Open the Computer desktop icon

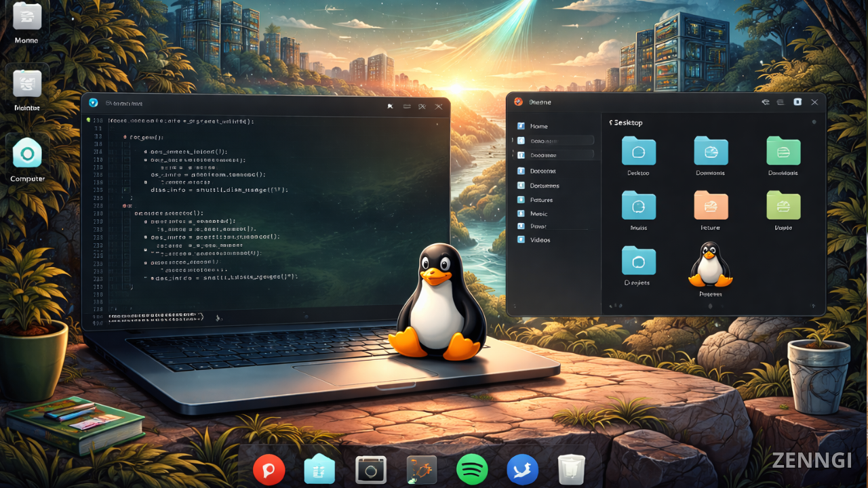pyautogui.click(x=27, y=154)
